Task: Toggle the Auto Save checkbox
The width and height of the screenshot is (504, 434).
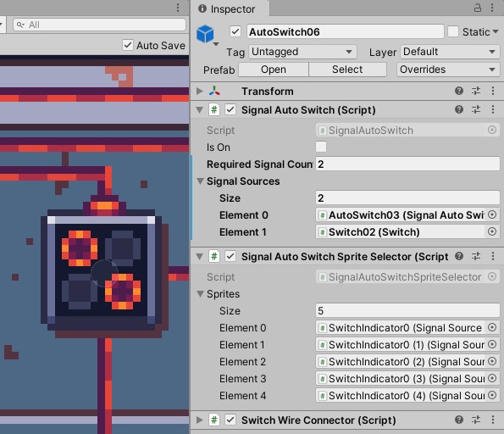Action: (x=128, y=45)
